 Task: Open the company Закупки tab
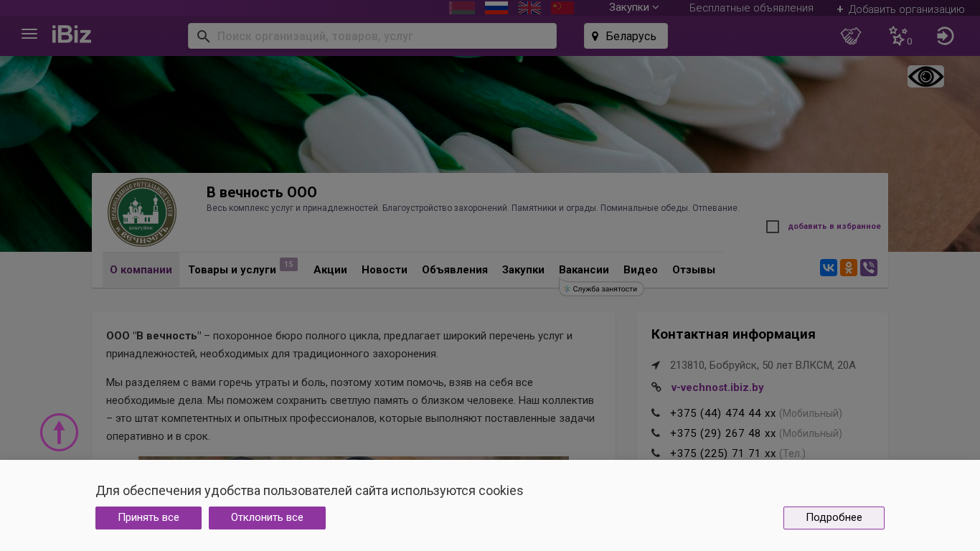[x=523, y=270]
